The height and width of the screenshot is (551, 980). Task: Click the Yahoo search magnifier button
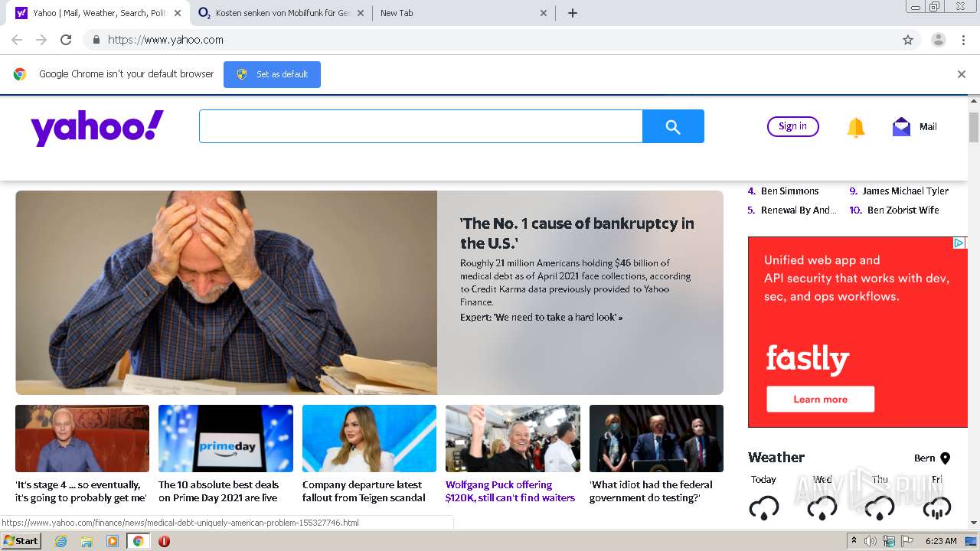click(673, 126)
